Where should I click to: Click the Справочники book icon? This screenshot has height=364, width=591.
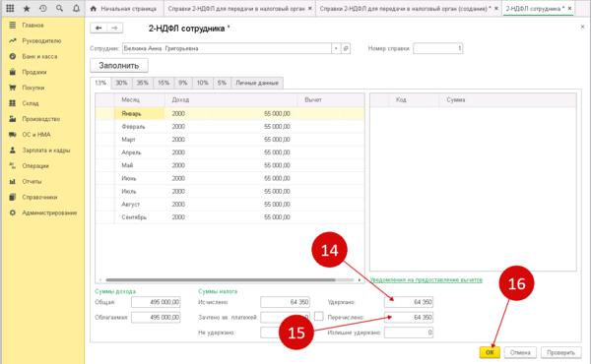click(x=13, y=197)
